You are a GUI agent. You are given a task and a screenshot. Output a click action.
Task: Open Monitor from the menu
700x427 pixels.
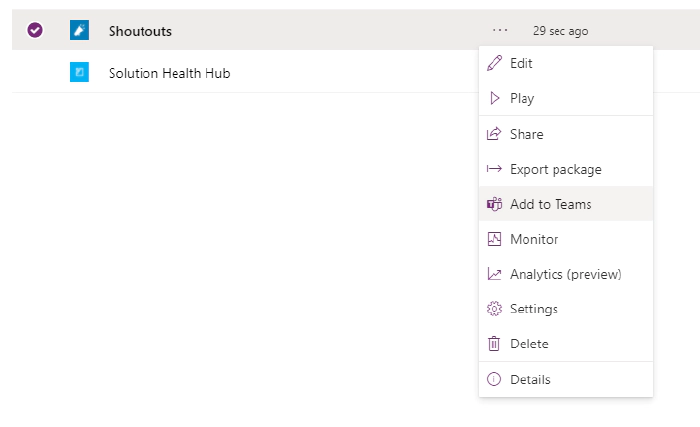click(x=566, y=239)
